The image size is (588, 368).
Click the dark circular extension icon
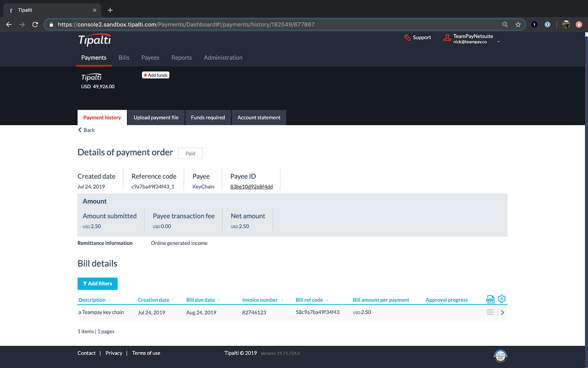(534, 24)
